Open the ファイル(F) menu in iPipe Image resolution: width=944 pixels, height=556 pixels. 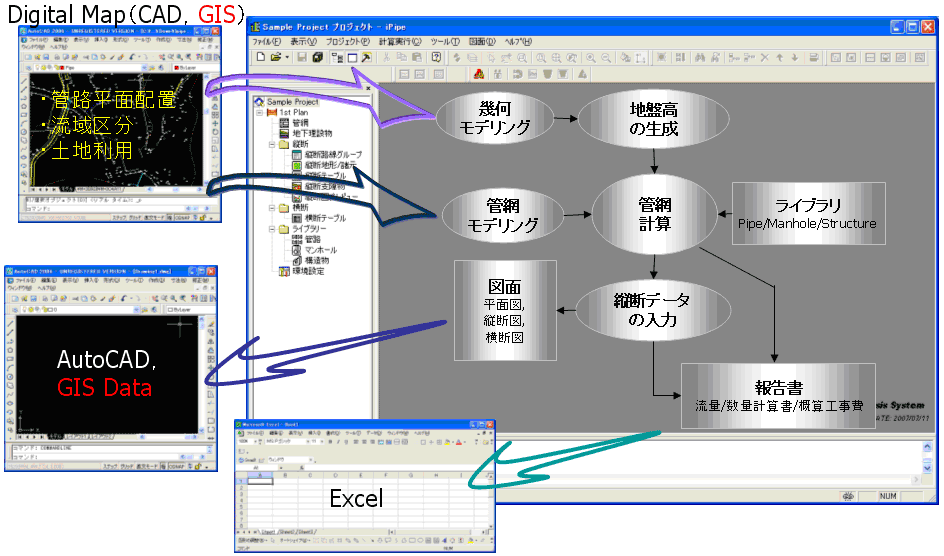tap(267, 42)
